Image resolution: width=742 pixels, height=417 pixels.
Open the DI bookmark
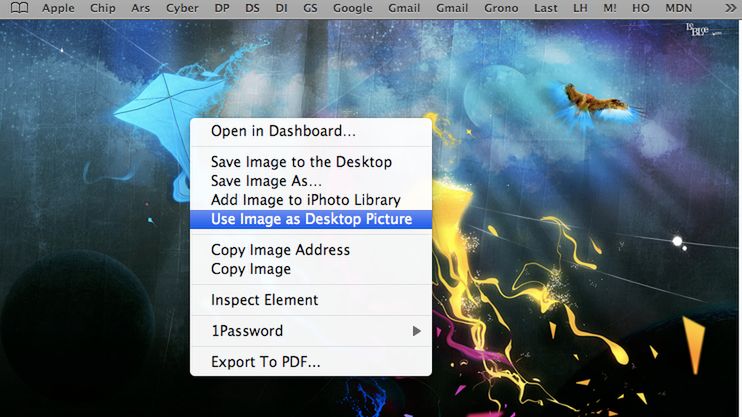click(282, 8)
